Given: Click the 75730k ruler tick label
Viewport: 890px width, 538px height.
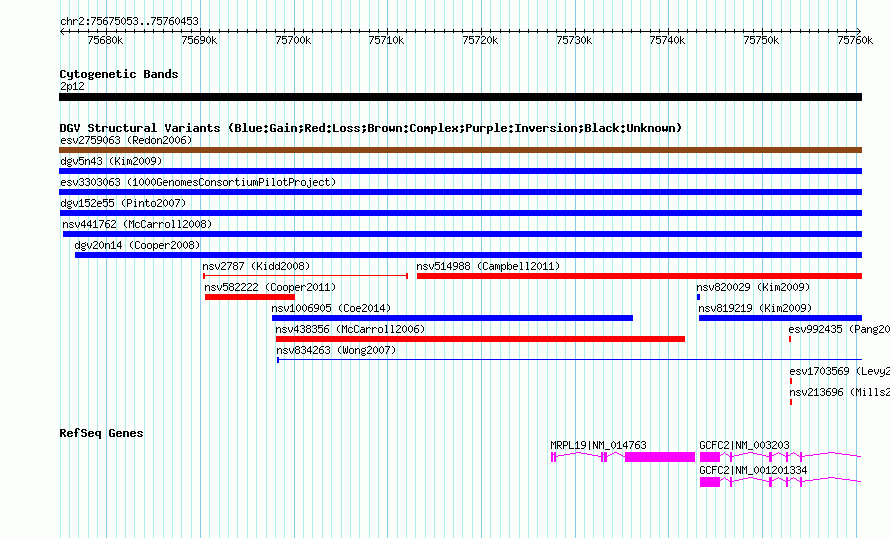Looking at the screenshot, I should (x=574, y=40).
